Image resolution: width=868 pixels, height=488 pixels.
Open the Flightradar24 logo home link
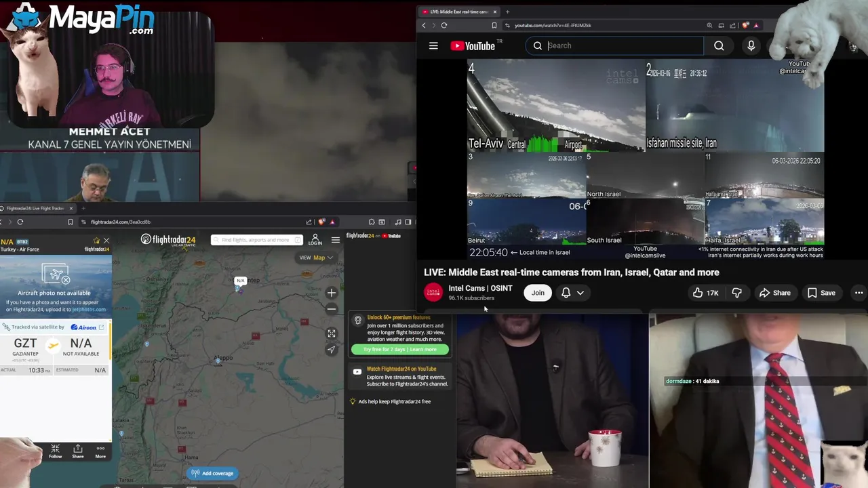click(167, 240)
